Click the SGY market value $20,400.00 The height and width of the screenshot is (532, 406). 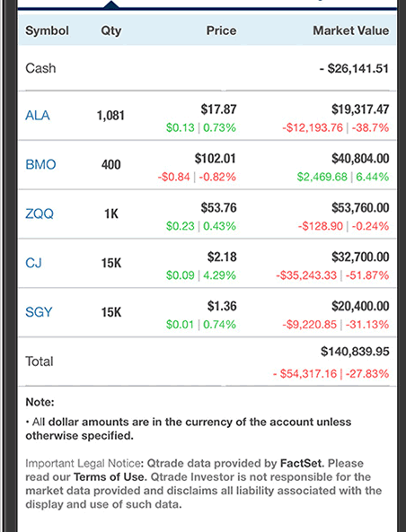pos(360,307)
